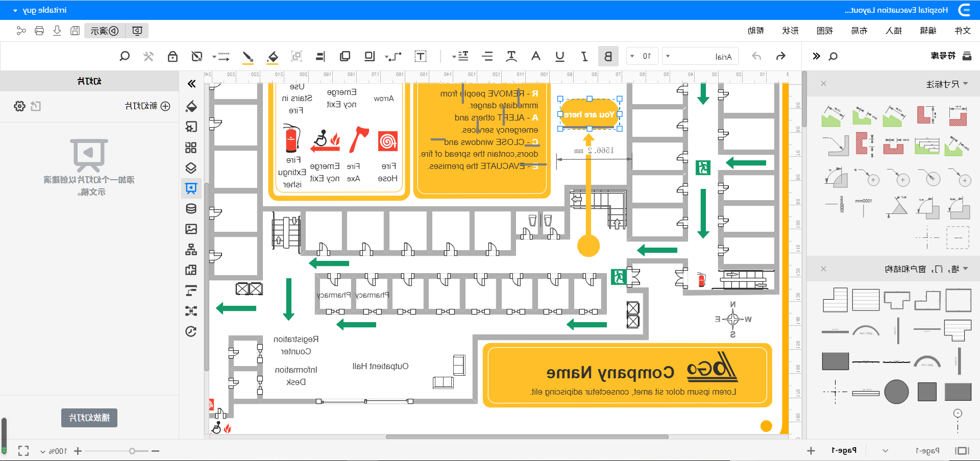Click the zoom in plus button

[x=78, y=451]
